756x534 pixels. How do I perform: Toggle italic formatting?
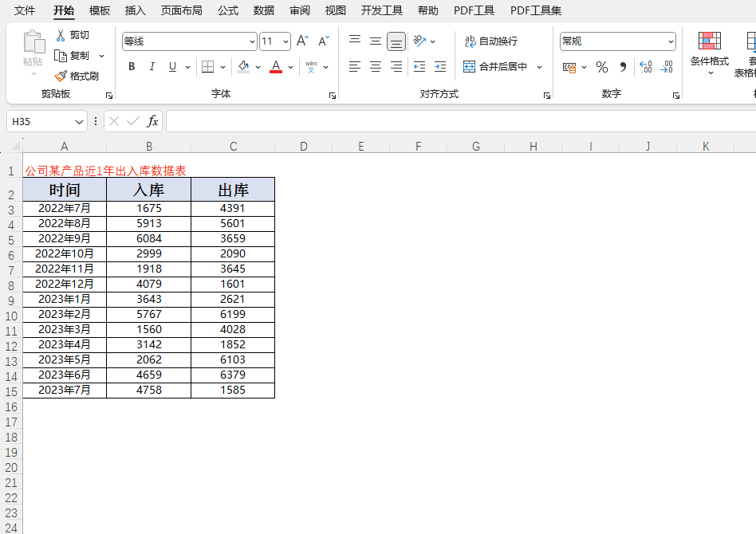point(152,67)
